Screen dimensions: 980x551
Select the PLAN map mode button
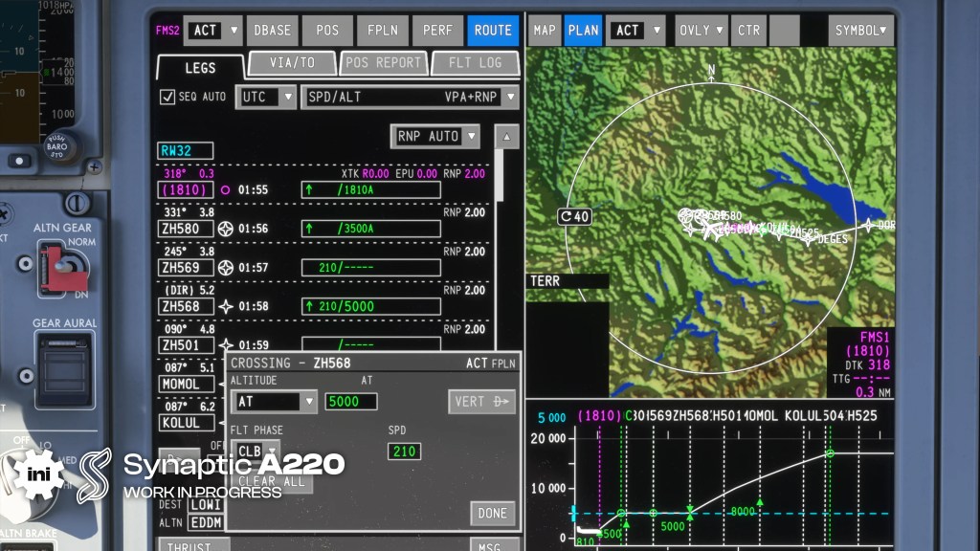583,31
